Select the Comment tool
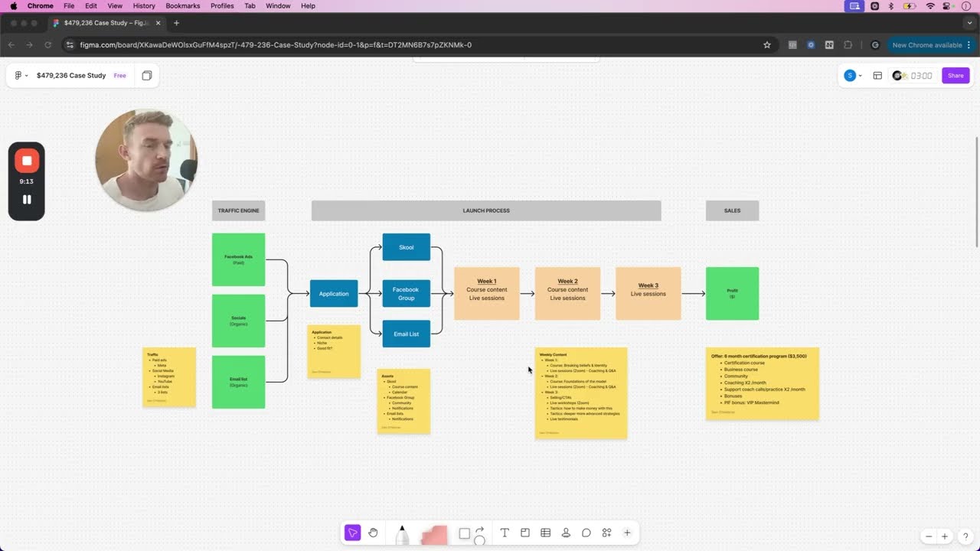Image resolution: width=980 pixels, height=551 pixels. [x=586, y=533]
